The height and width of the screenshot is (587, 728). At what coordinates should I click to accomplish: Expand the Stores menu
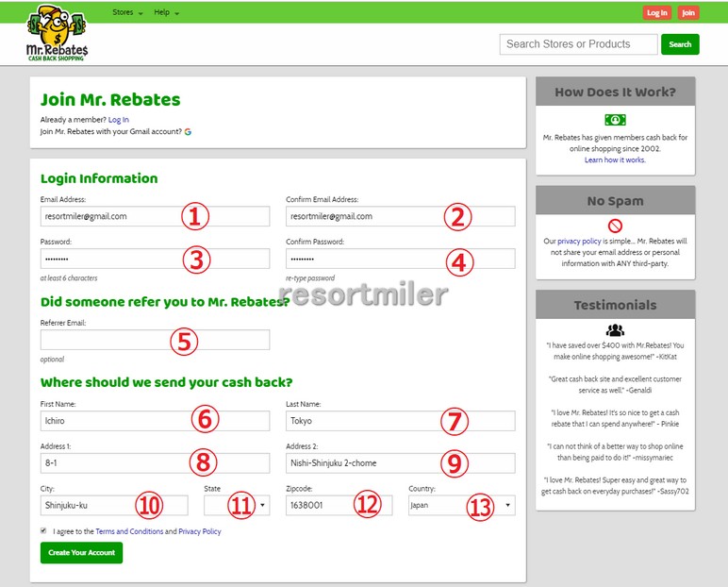coord(127,13)
